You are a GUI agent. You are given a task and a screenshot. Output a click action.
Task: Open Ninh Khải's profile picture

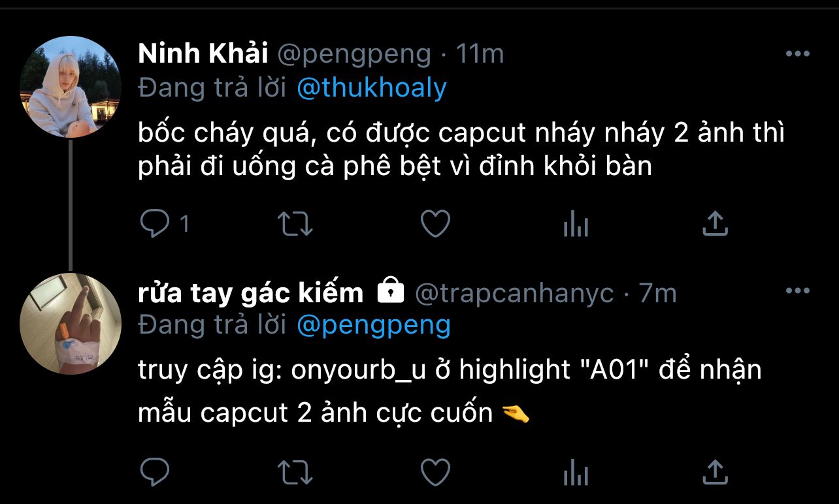(71, 86)
